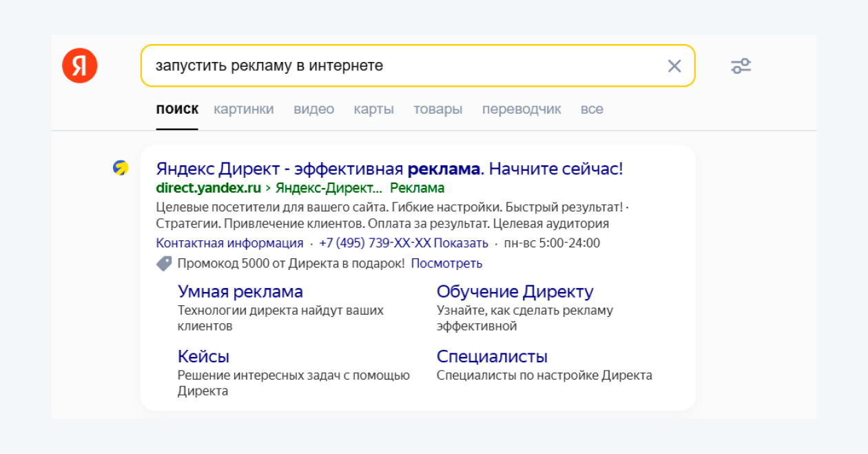Click the text Решение интересных задач с помощью Директа
The height and width of the screenshot is (454, 868).
[x=293, y=383]
